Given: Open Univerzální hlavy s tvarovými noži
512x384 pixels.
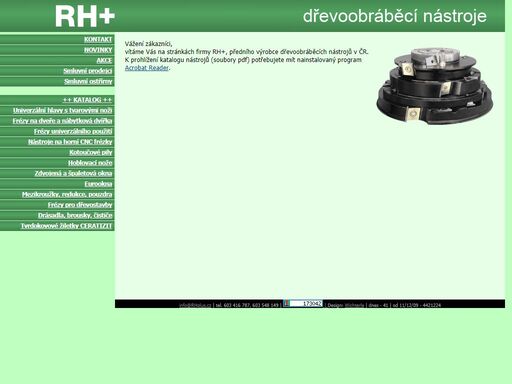Looking at the screenshot, I should click(63, 110).
